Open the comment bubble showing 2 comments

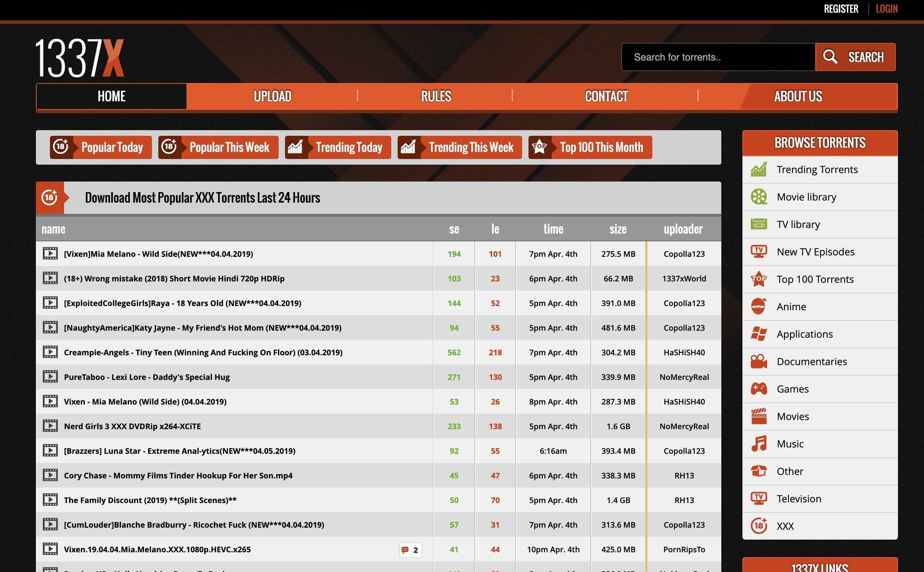(x=410, y=550)
